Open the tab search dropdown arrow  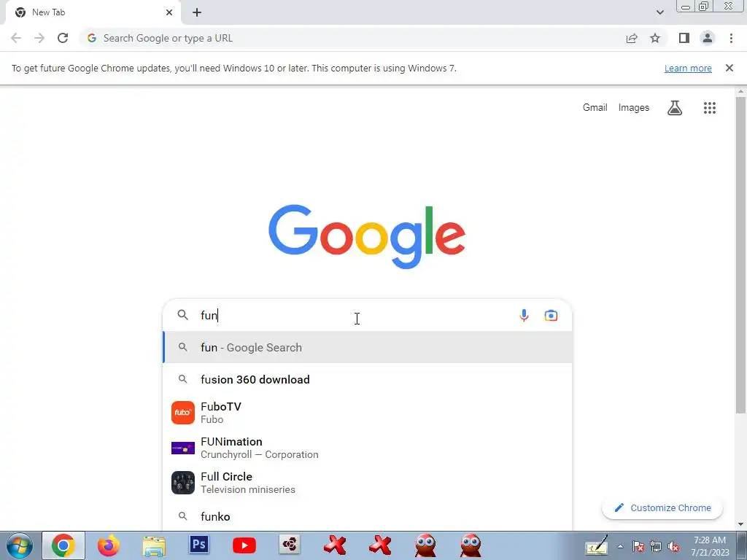659,12
